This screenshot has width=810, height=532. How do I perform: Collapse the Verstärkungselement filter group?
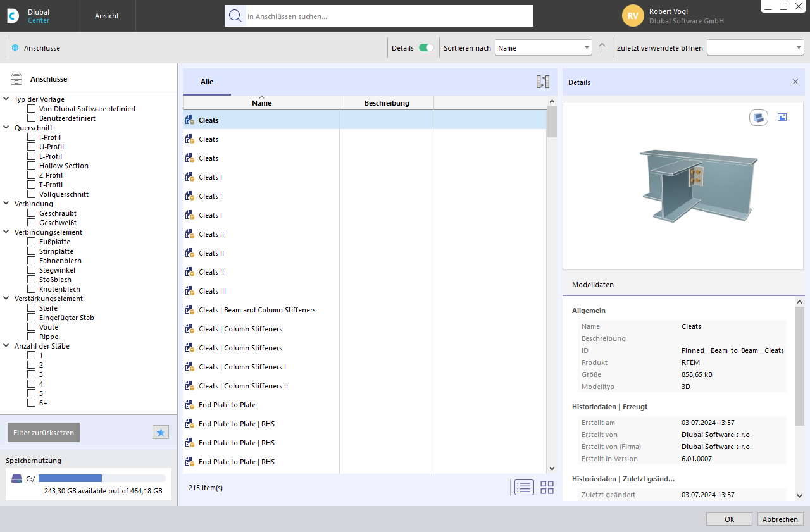6,299
